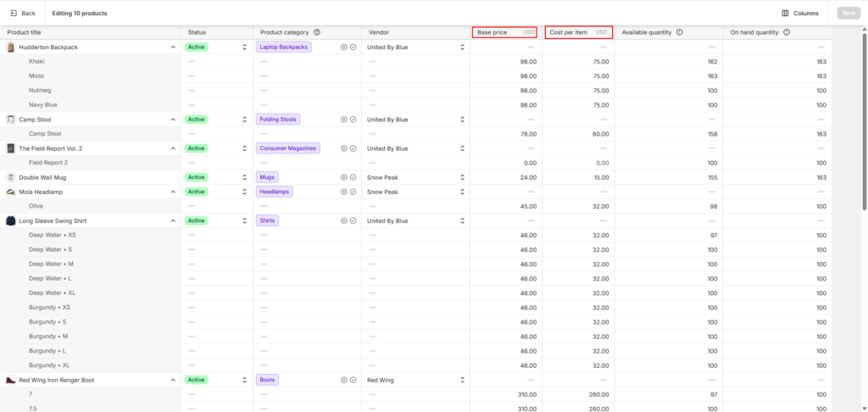Viewport: 868px width, 412px height.
Task: Collapse Camp Stool variants
Action: (173, 119)
